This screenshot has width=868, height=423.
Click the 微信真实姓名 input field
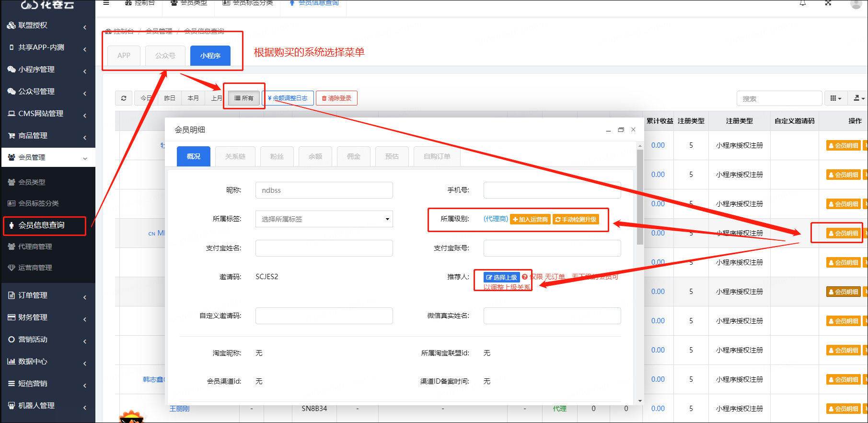tap(552, 316)
